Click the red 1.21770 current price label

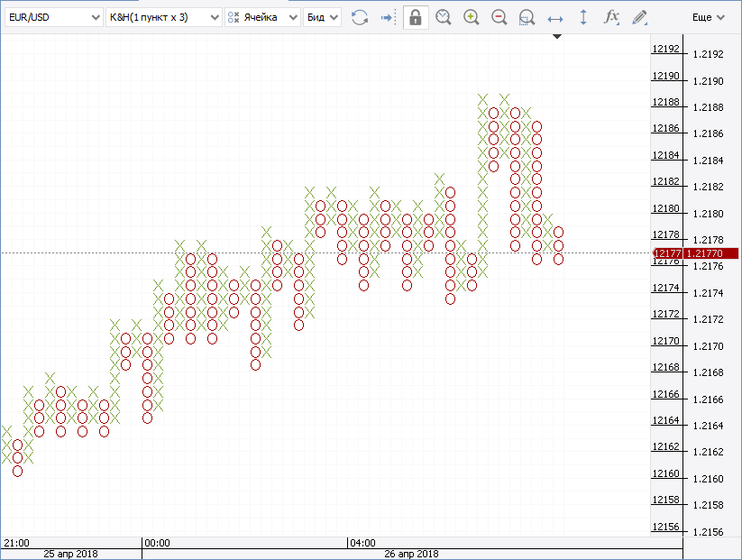pos(711,253)
